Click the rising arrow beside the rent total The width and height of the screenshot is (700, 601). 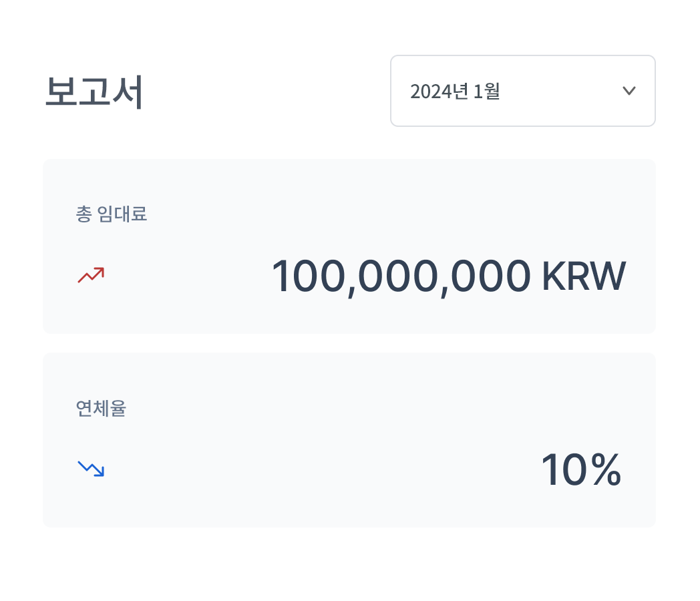pos(91,274)
